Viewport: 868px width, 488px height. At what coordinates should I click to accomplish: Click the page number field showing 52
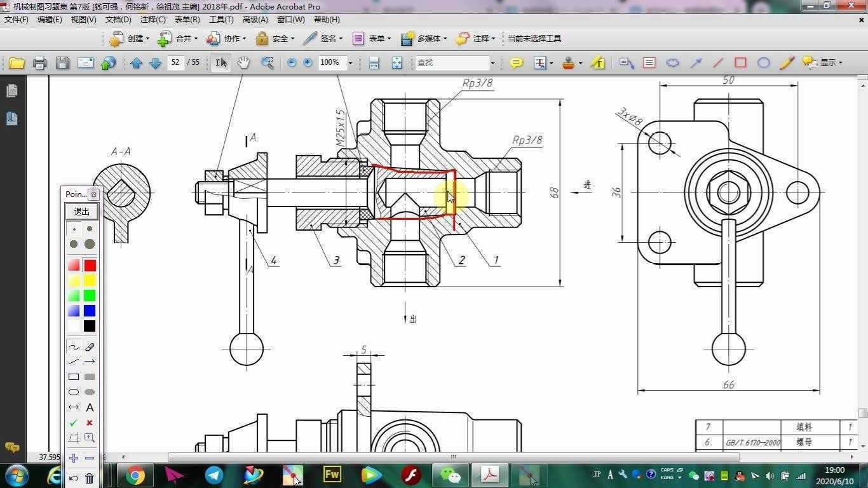click(x=175, y=62)
